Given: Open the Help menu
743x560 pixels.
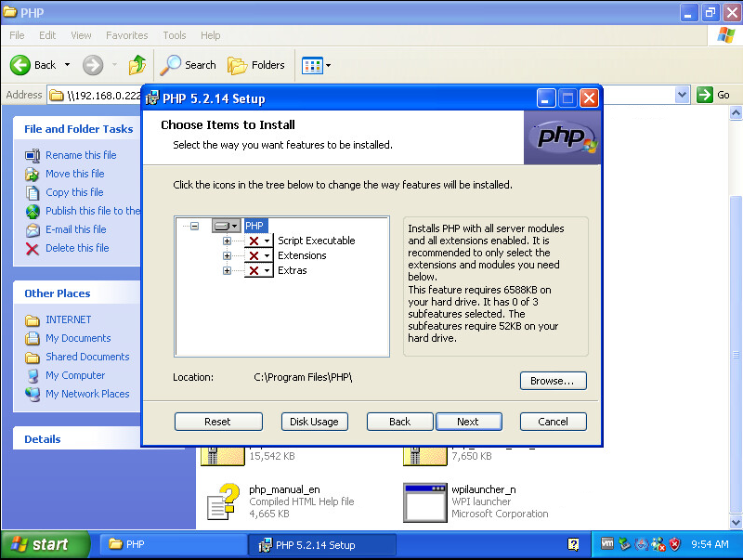Looking at the screenshot, I should pyautogui.click(x=211, y=35).
